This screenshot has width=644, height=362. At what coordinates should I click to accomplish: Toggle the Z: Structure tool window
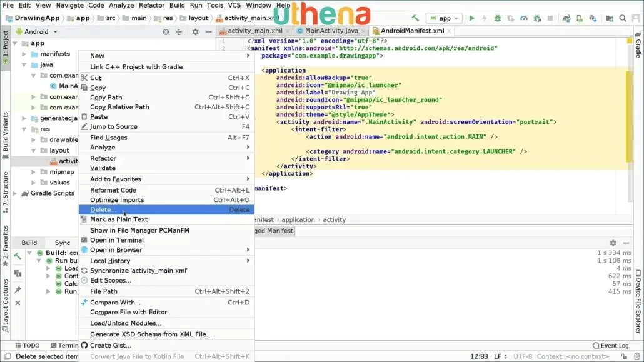point(6,192)
